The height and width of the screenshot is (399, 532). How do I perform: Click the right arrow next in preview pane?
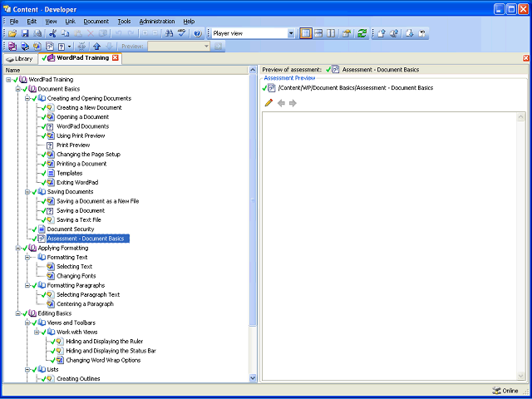[x=293, y=103]
